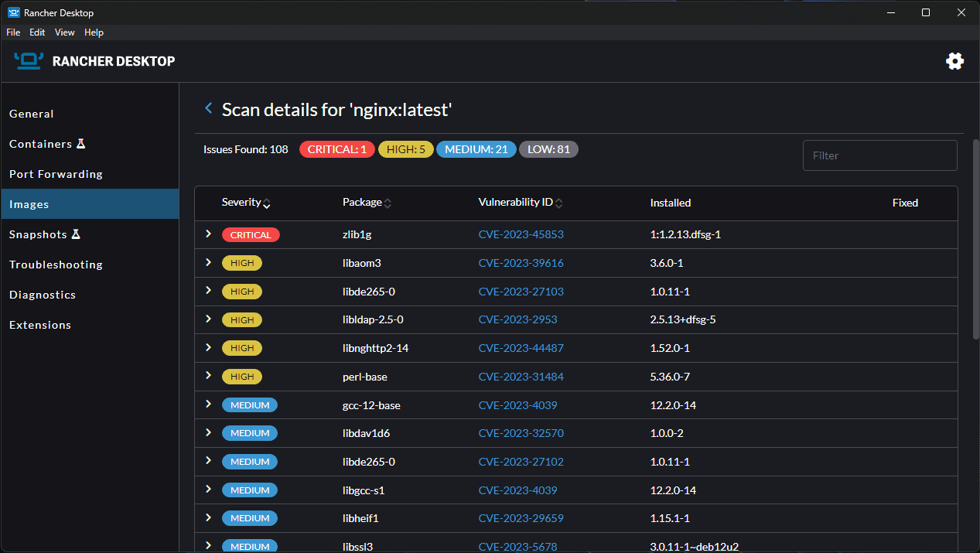
Task: Click the MEDIUM: 21 summary badge
Action: point(476,149)
